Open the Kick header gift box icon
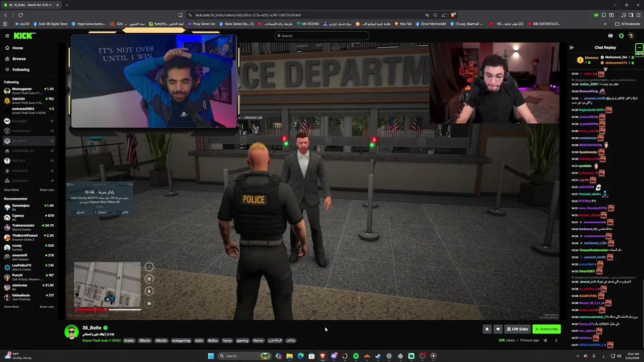This screenshot has height=362, width=644. [x=610, y=36]
